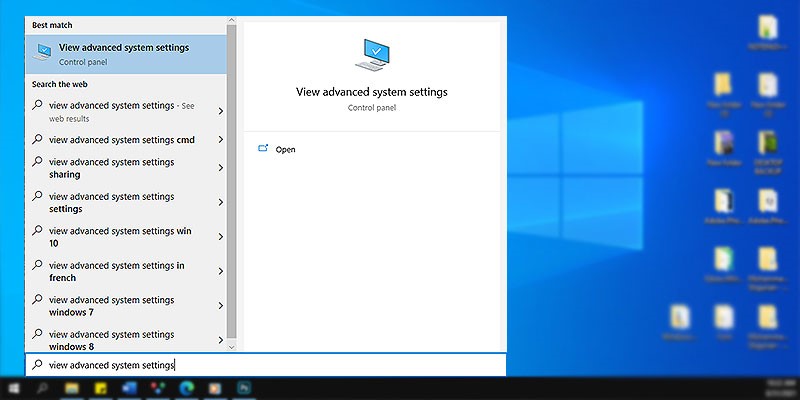Click the 'View advanced system settings' preview title
This screenshot has width=800, height=400.
click(x=372, y=92)
